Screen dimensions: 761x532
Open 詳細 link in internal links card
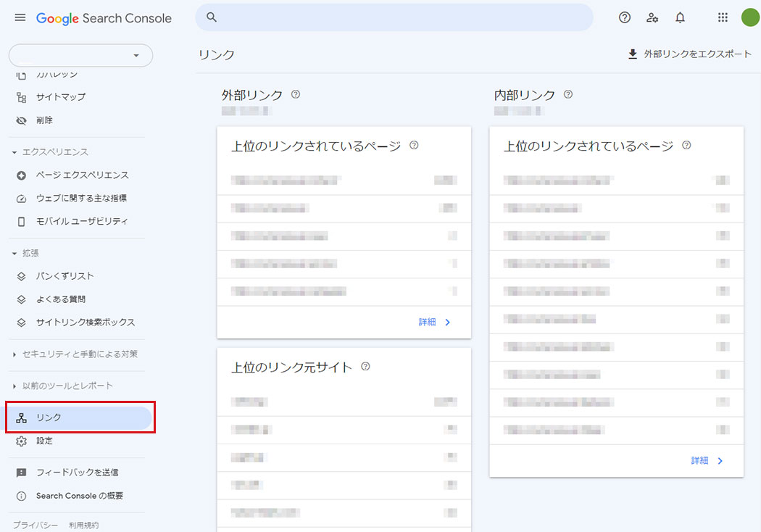pos(707,461)
